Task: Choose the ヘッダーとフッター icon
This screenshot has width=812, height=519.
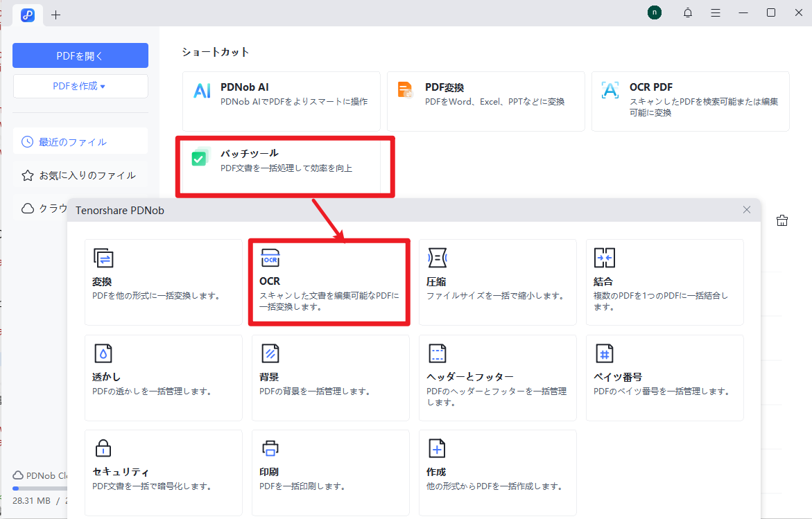Action: (437, 353)
